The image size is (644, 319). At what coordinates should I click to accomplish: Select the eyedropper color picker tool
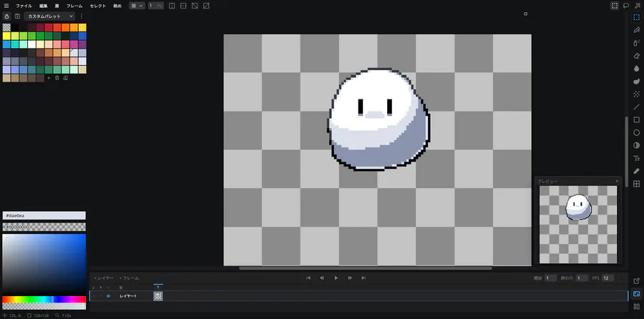(x=637, y=171)
